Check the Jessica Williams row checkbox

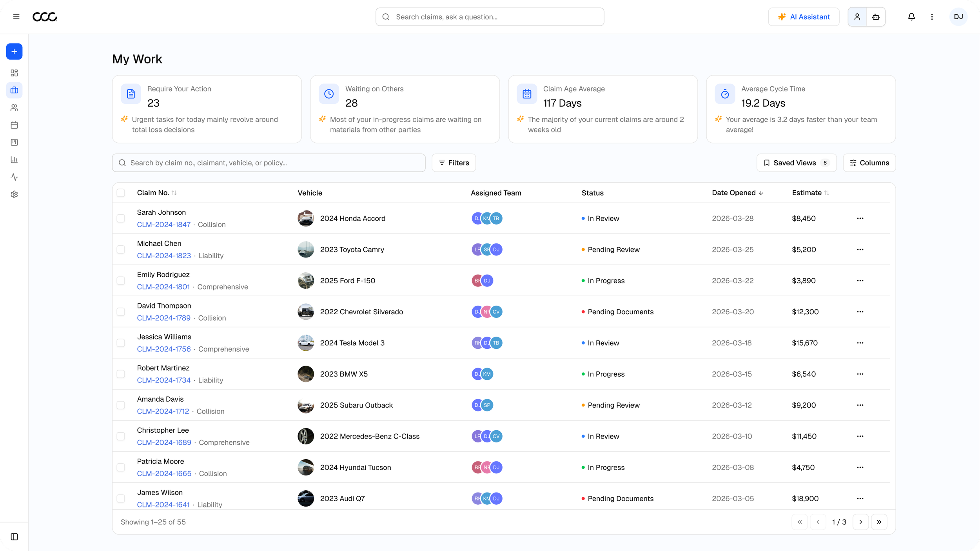coord(121,343)
